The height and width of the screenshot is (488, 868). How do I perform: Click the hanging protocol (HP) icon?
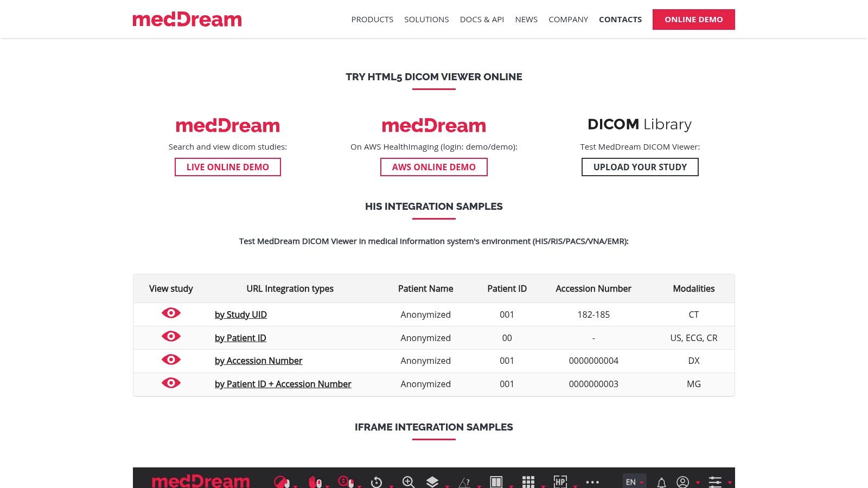pos(560,481)
